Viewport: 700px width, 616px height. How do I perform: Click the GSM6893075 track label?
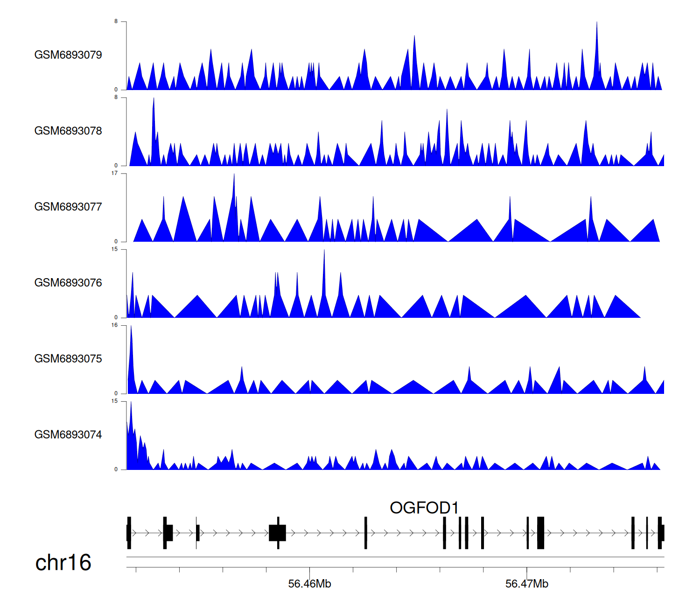[x=68, y=359]
